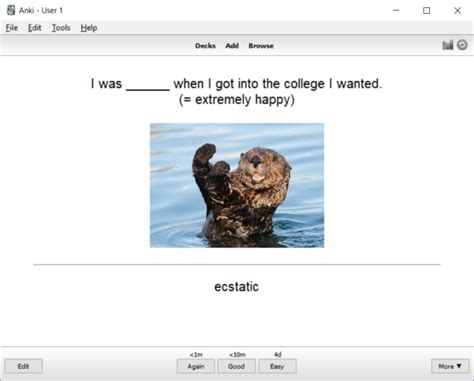474x381 pixels.
Task: Click the Edit button at bottom
Action: click(23, 366)
